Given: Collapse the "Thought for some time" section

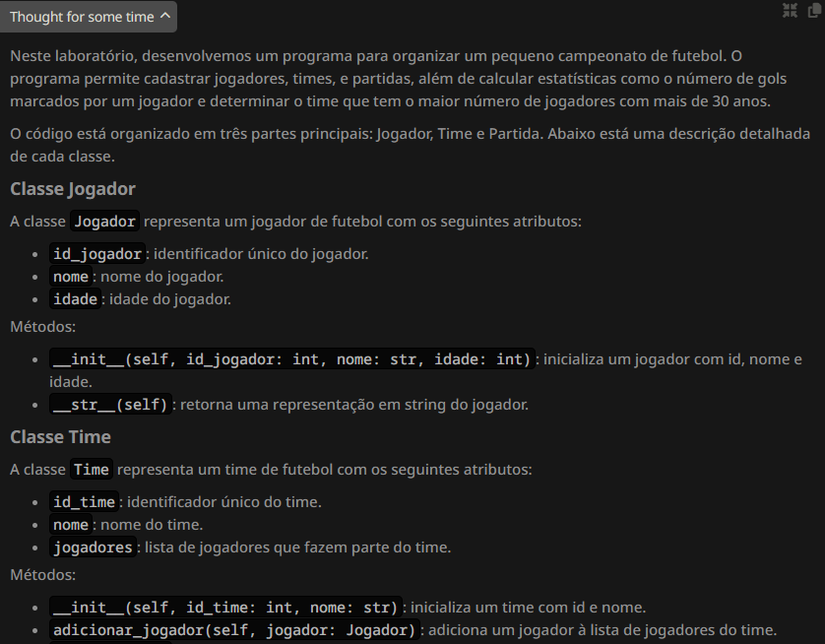Looking at the screenshot, I should point(89,17).
